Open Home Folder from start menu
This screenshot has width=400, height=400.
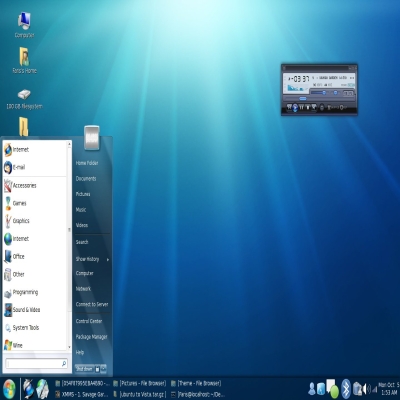[87, 163]
